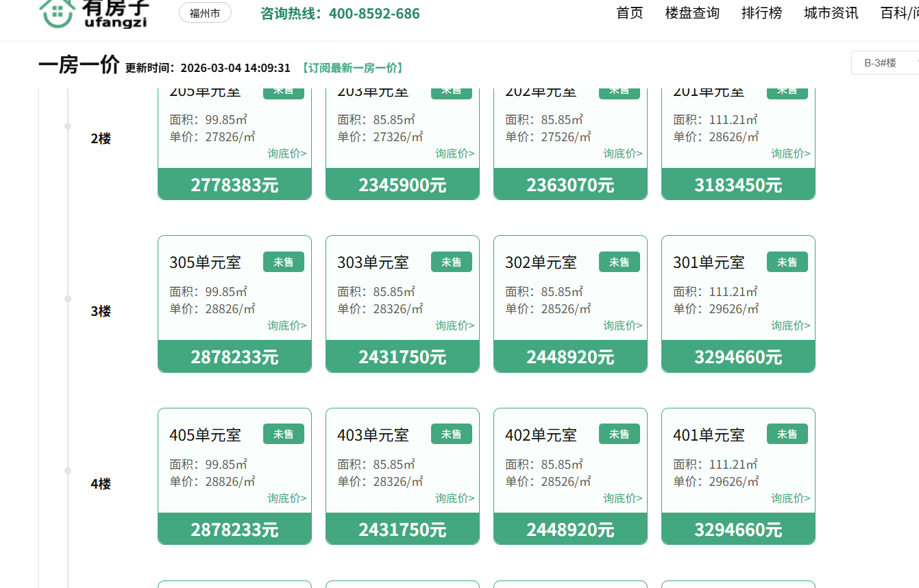Open the 302单元室 unit card title

pos(541,262)
